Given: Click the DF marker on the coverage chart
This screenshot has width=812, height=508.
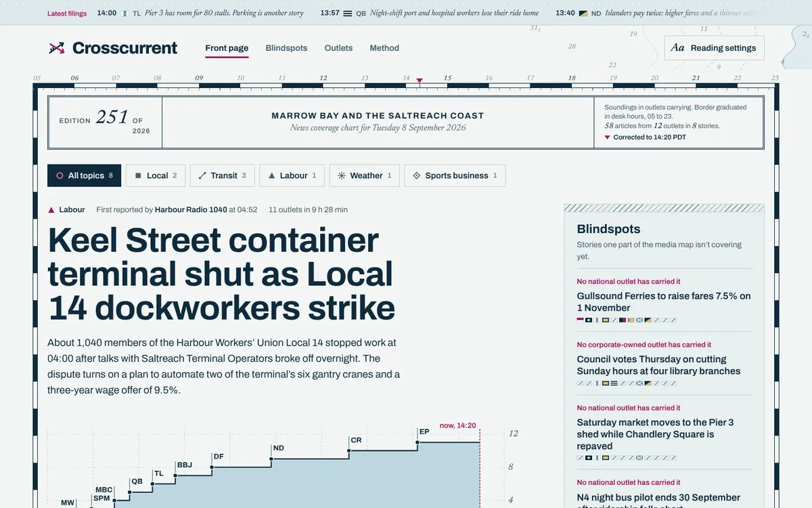Looking at the screenshot, I should (212, 467).
